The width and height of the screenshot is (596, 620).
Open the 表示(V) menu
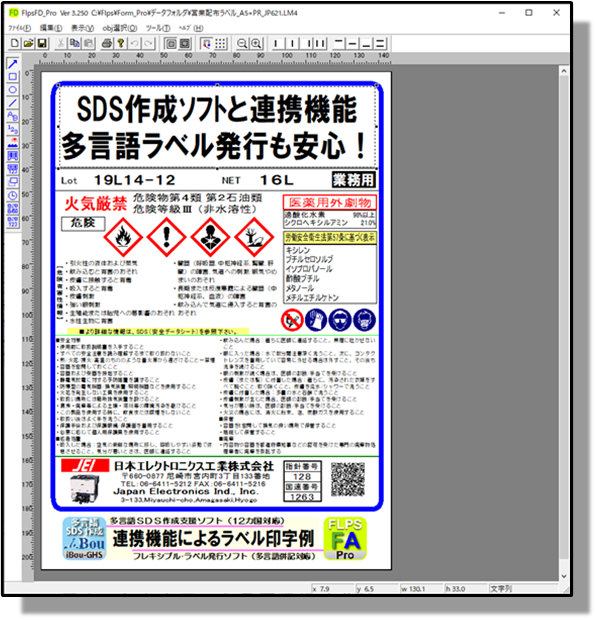coord(82,28)
